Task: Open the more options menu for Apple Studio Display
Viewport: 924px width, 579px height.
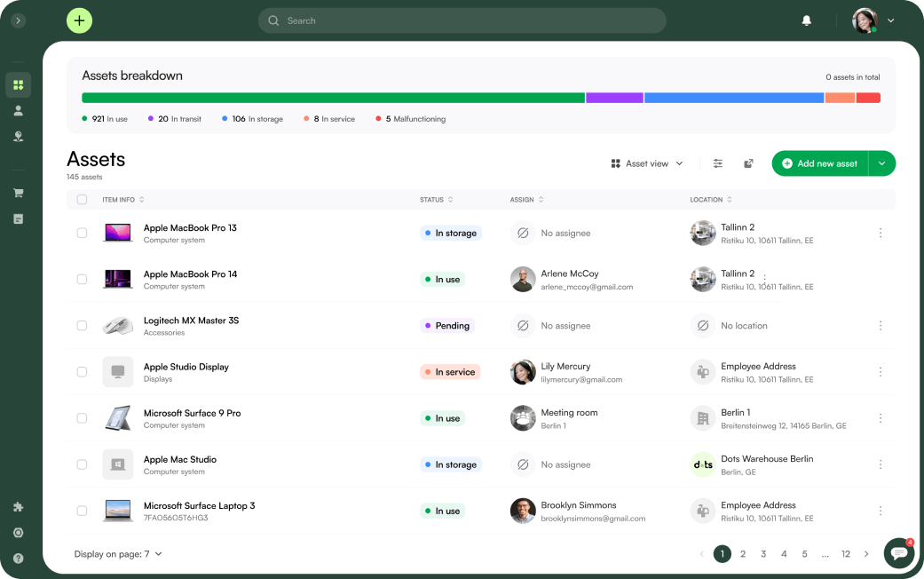Action: tap(881, 372)
